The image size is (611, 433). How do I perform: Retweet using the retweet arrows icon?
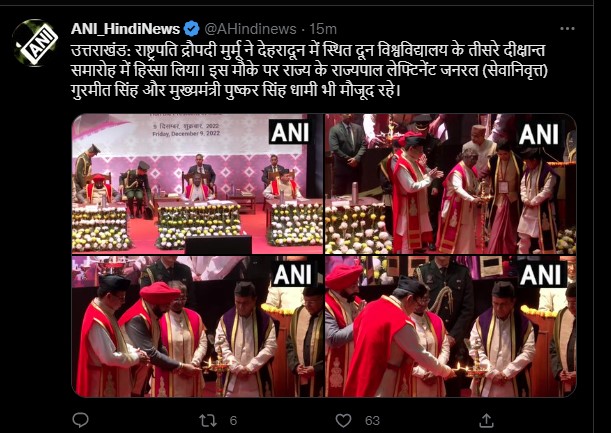(x=208, y=421)
